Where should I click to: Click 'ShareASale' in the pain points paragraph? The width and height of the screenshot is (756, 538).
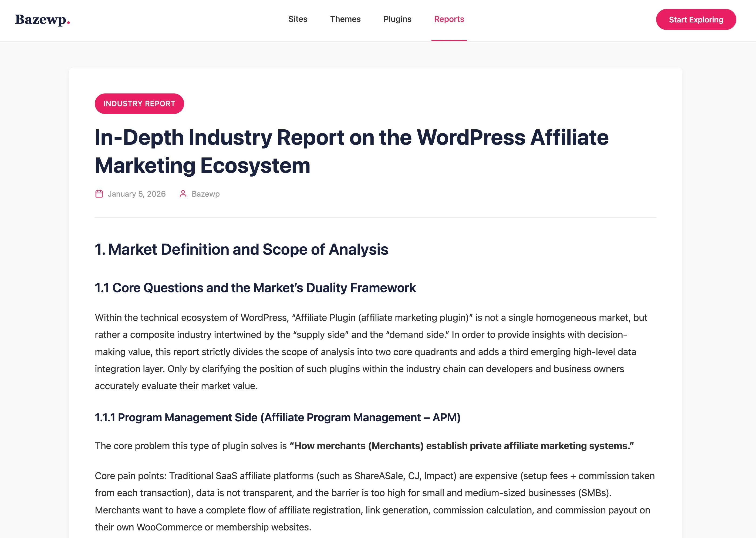tap(379, 476)
